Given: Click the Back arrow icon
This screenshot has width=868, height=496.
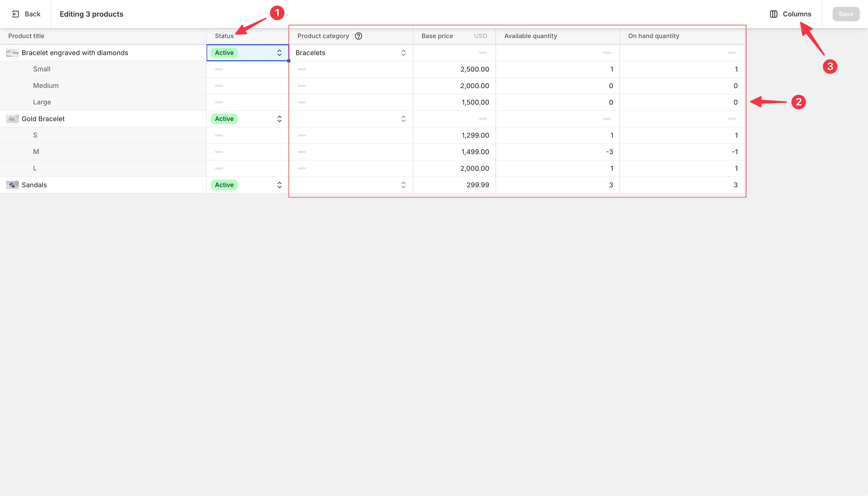Looking at the screenshot, I should tap(15, 14).
